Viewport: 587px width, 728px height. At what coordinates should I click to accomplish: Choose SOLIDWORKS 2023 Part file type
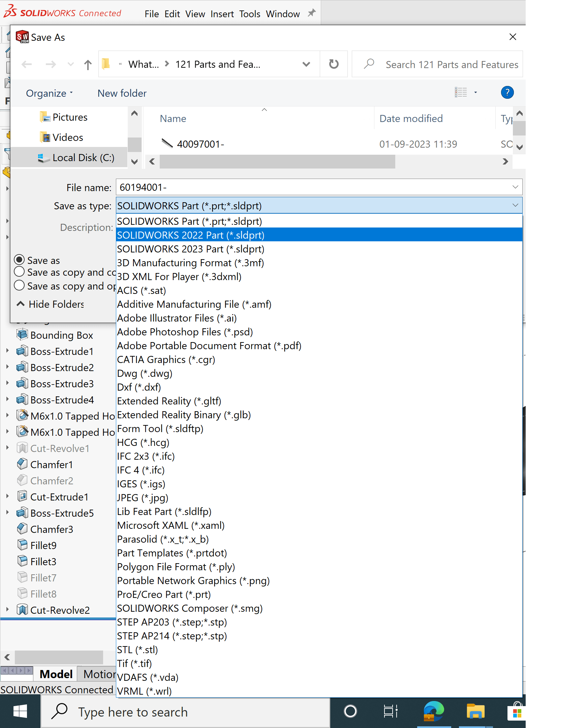click(319, 248)
